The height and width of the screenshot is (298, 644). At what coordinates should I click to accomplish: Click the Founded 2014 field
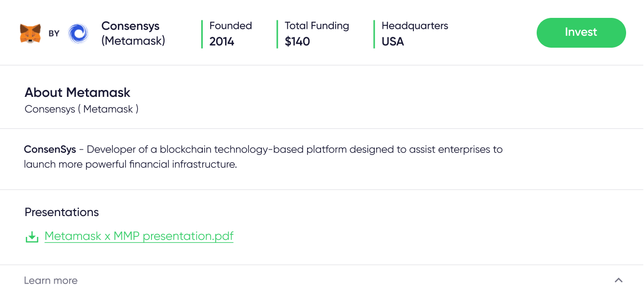coord(230,34)
